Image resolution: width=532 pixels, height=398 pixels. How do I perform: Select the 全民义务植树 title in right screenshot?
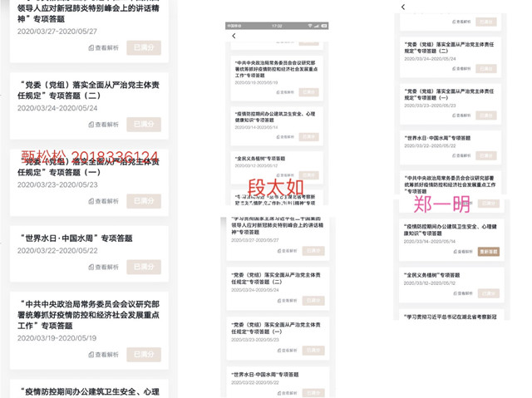point(432,275)
